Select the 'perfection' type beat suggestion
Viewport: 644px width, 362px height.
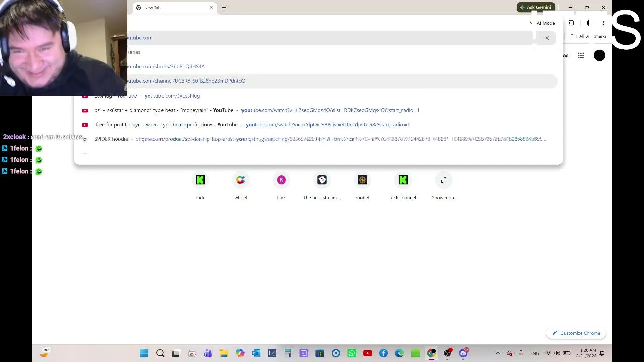click(x=319, y=125)
